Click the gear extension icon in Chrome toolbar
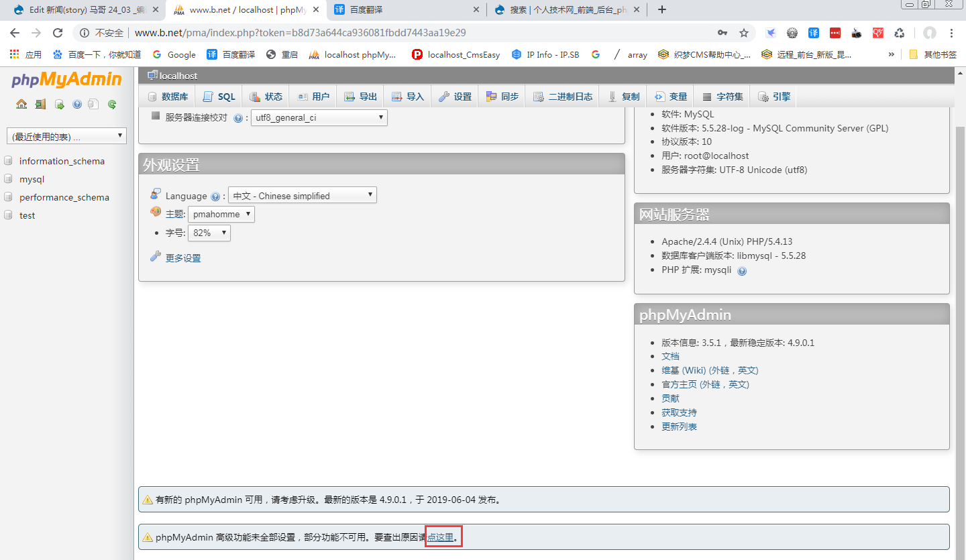This screenshot has height=560, width=966. [x=792, y=33]
